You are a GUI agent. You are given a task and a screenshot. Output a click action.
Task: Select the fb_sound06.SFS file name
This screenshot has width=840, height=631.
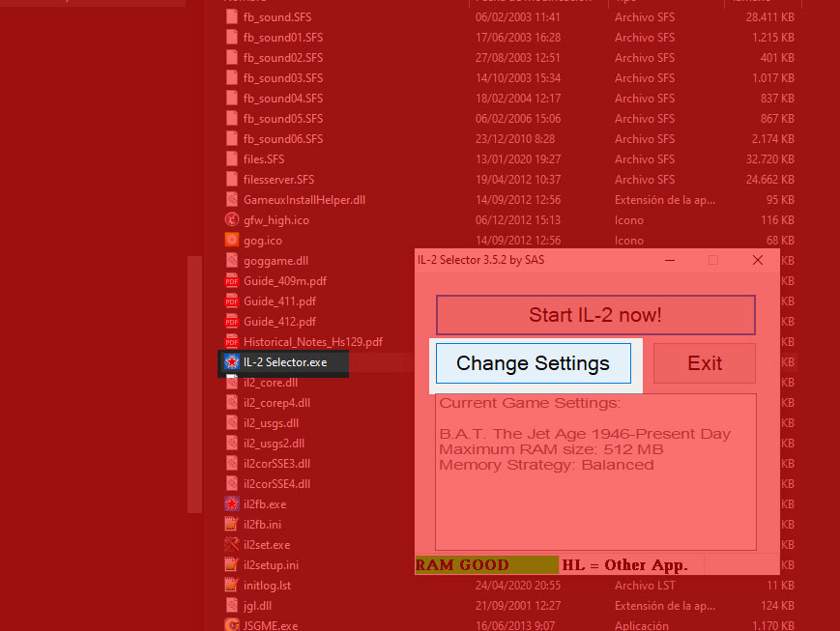tap(283, 139)
